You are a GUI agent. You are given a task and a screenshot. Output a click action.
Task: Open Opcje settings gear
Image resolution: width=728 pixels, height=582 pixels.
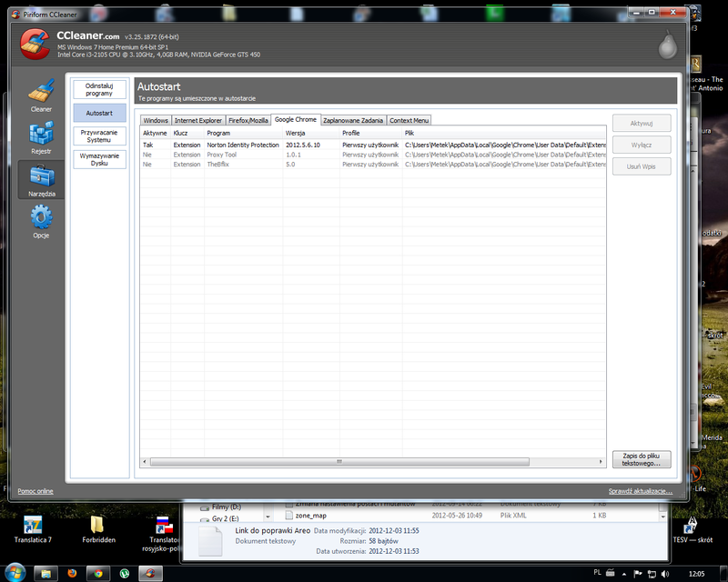(x=41, y=221)
